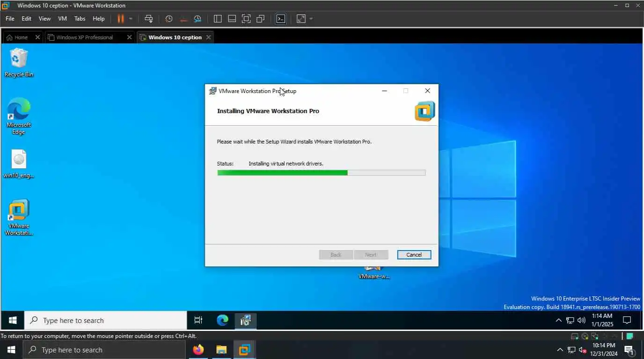644x359 pixels.
Task: Select the VMware Workstation desktop shortcut
Action: pyautogui.click(x=19, y=217)
